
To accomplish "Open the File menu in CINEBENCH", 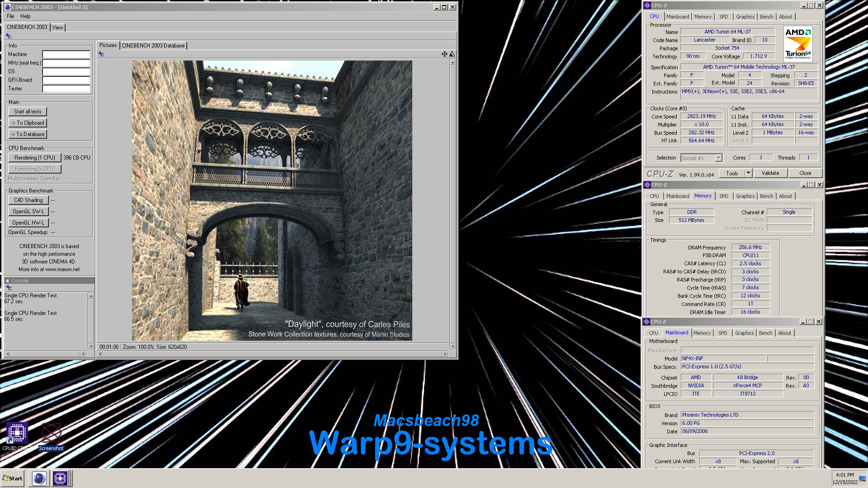I will 10,16.
